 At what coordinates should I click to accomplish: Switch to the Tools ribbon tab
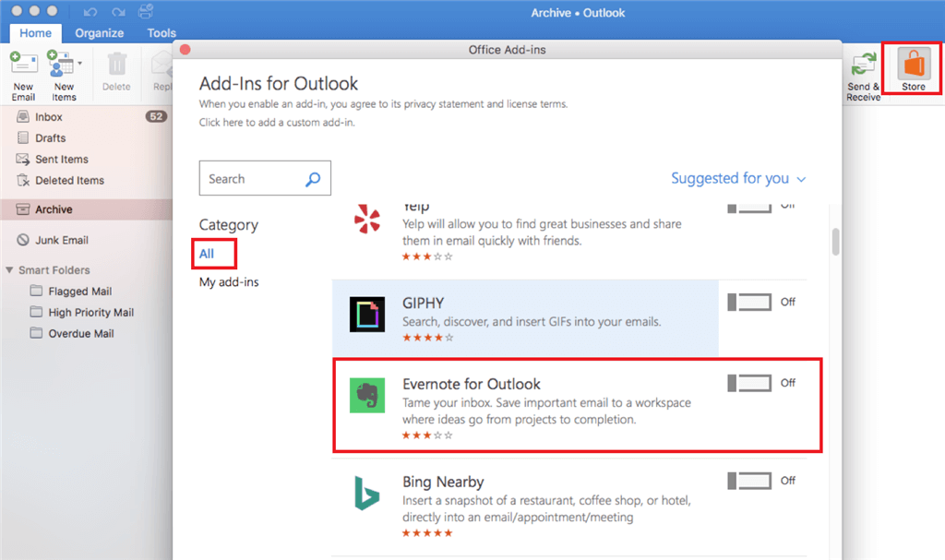click(x=161, y=33)
